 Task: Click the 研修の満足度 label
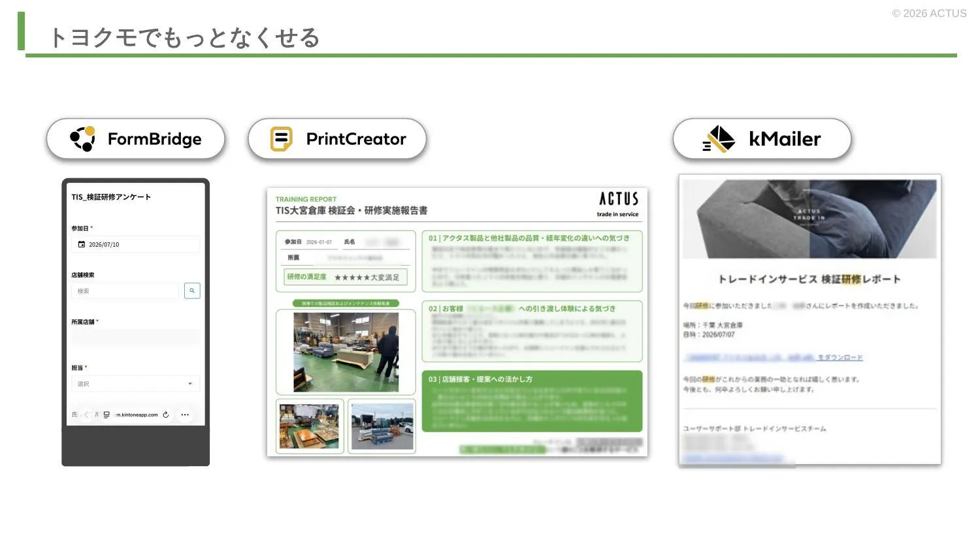click(306, 277)
